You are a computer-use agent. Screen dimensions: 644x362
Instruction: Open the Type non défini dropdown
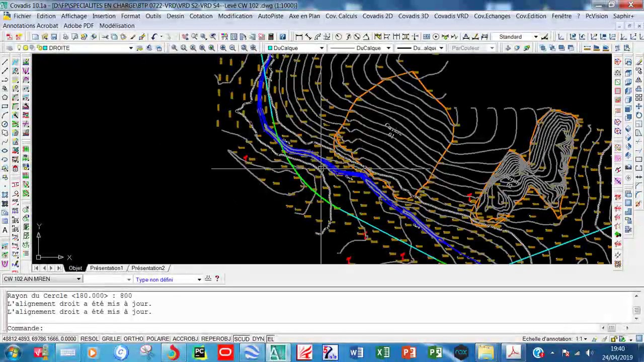click(199, 280)
